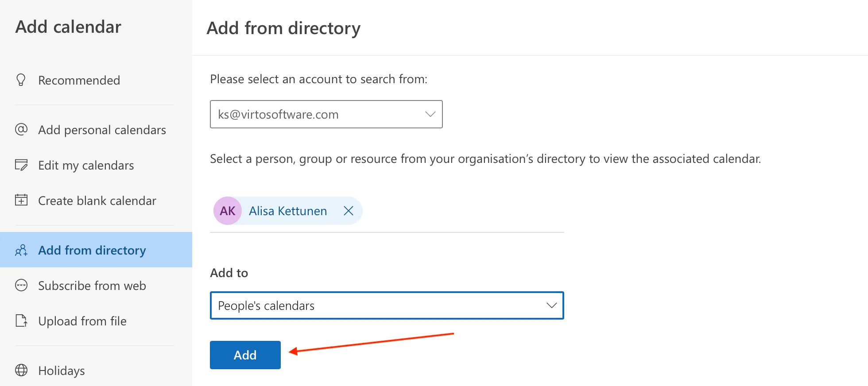868x386 pixels.
Task: Remove Alisa Kettunen with the X
Action: tap(349, 211)
